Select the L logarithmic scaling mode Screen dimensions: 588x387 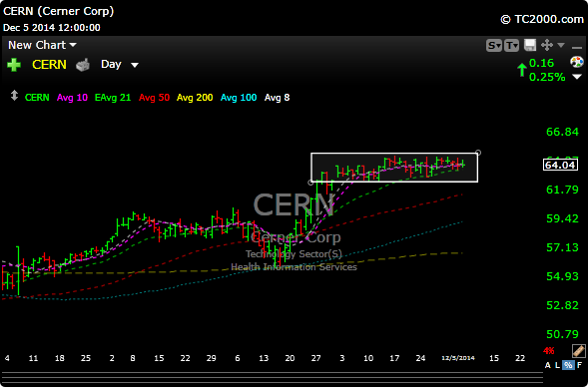[557, 365]
